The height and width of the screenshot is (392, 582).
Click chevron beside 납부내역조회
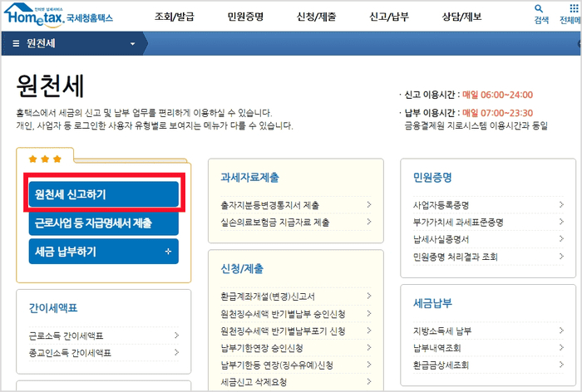[561, 347]
